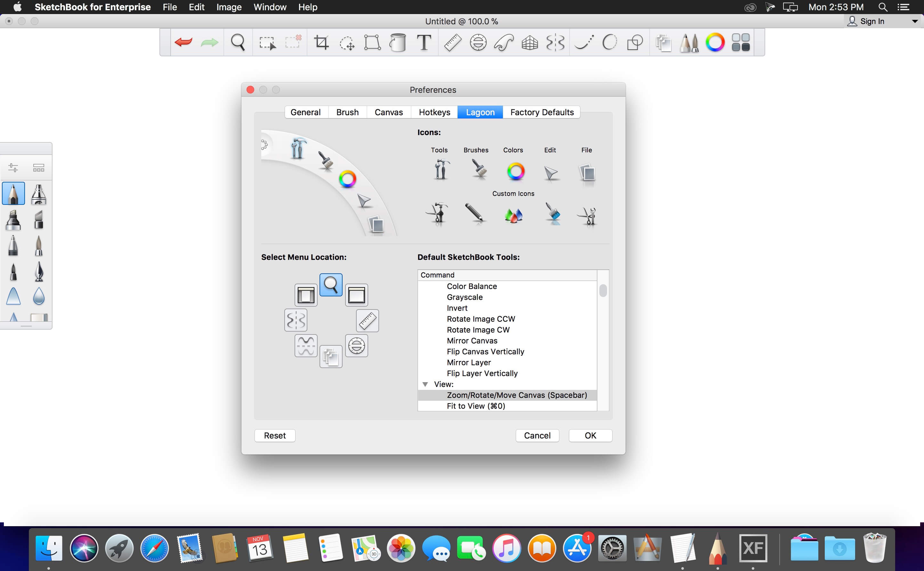924x571 pixels.
Task: Select the Zoom magnifier tool in top toolbar
Action: pos(238,42)
